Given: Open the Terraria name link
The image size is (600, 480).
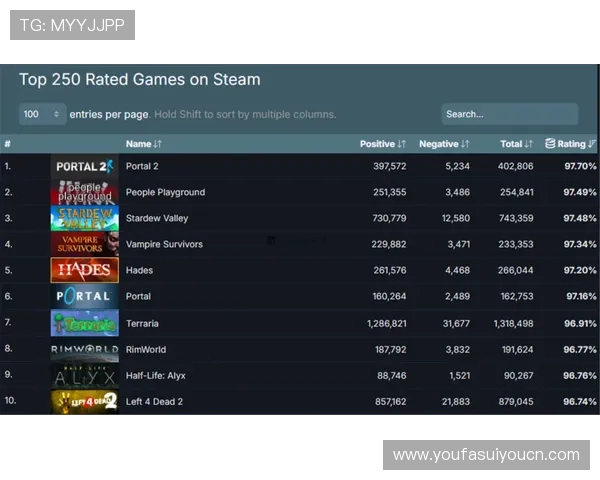Looking at the screenshot, I should pos(142,323).
